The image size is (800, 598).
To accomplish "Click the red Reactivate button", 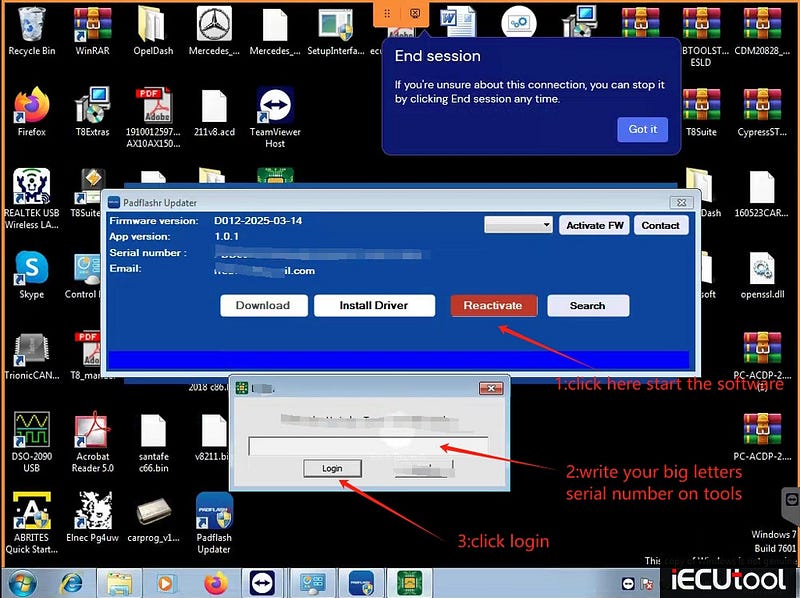I will pos(493,305).
